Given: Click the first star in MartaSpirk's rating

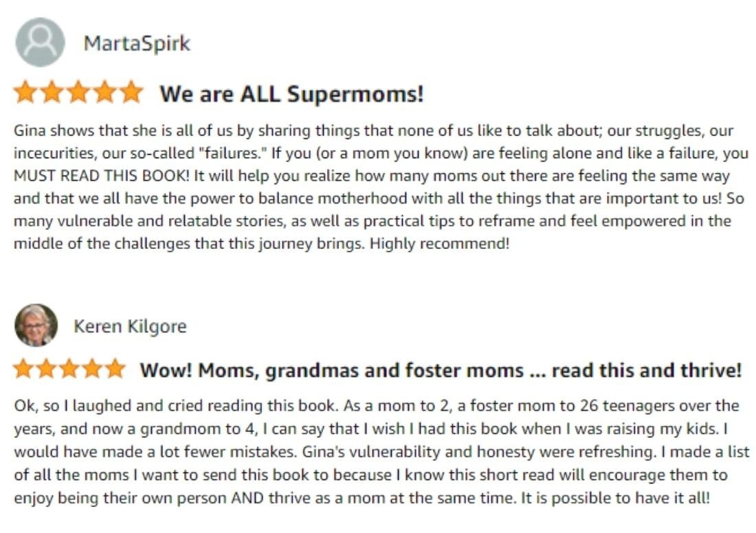Looking at the screenshot, I should pos(25,93).
